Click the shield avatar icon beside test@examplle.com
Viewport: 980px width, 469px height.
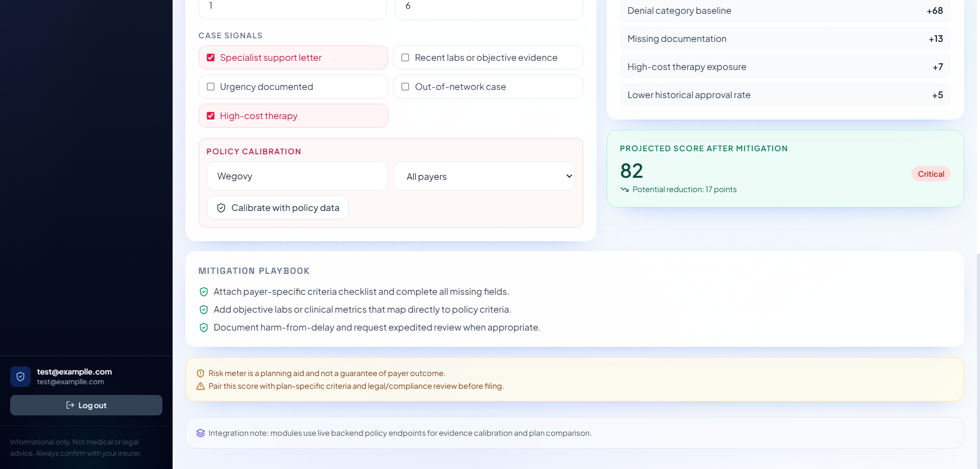pyautogui.click(x=20, y=377)
